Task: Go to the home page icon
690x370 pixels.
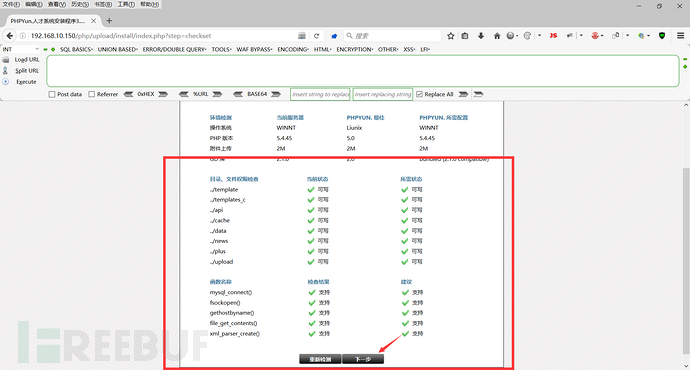Action: click(497, 36)
